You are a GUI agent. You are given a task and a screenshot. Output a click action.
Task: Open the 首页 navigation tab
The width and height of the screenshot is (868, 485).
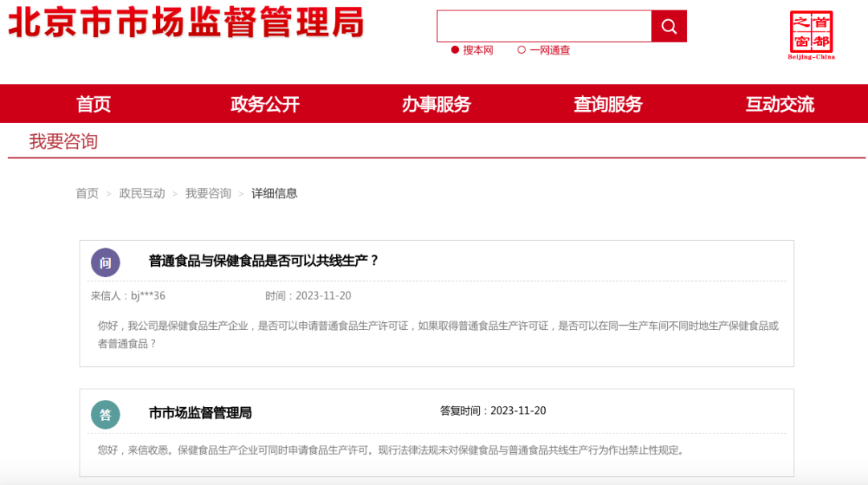(x=93, y=104)
